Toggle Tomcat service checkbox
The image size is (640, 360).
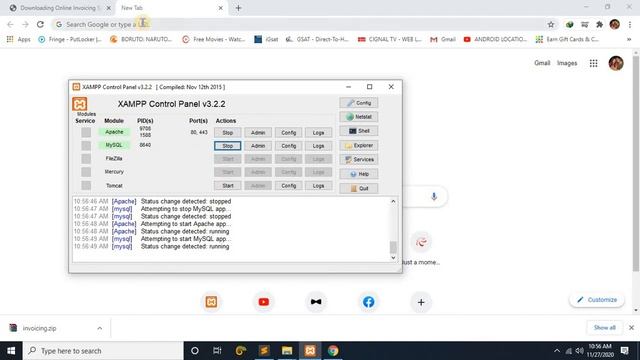(x=86, y=185)
